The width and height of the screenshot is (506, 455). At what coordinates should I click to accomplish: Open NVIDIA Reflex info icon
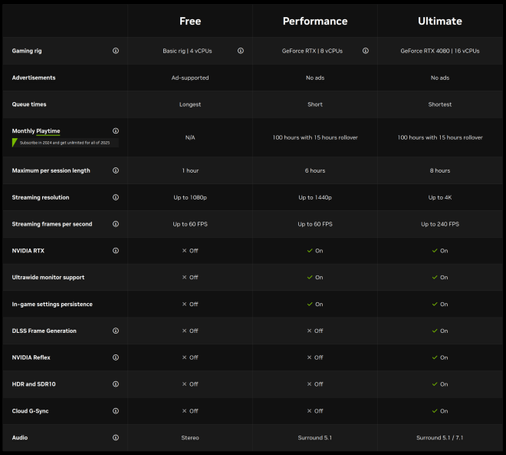coord(116,357)
